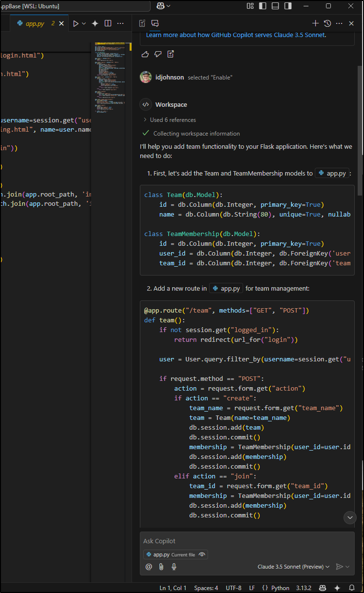Minimize the VS Code window
The image size is (364, 593).
pos(306,6)
